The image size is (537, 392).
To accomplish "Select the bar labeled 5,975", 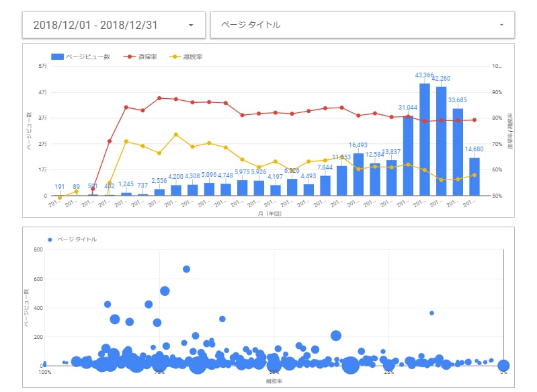I will [242, 188].
